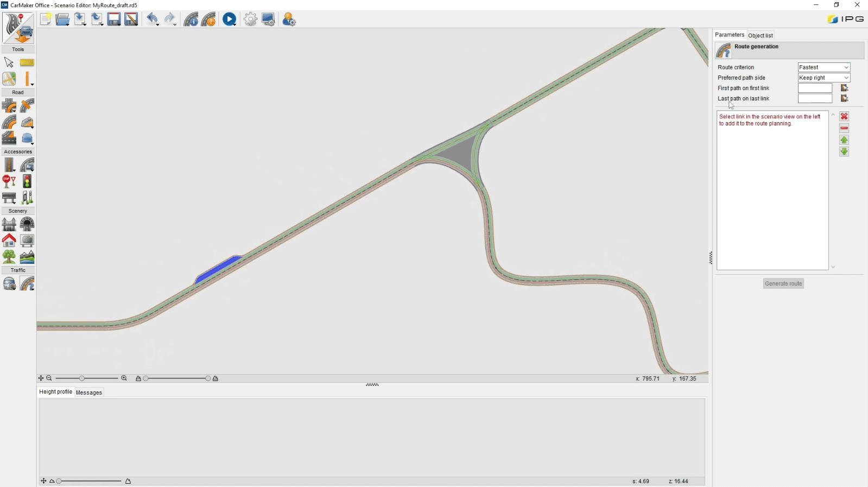Pick the yellow measuring ruler tool
Image resolution: width=868 pixels, height=487 pixels.
[27, 62]
